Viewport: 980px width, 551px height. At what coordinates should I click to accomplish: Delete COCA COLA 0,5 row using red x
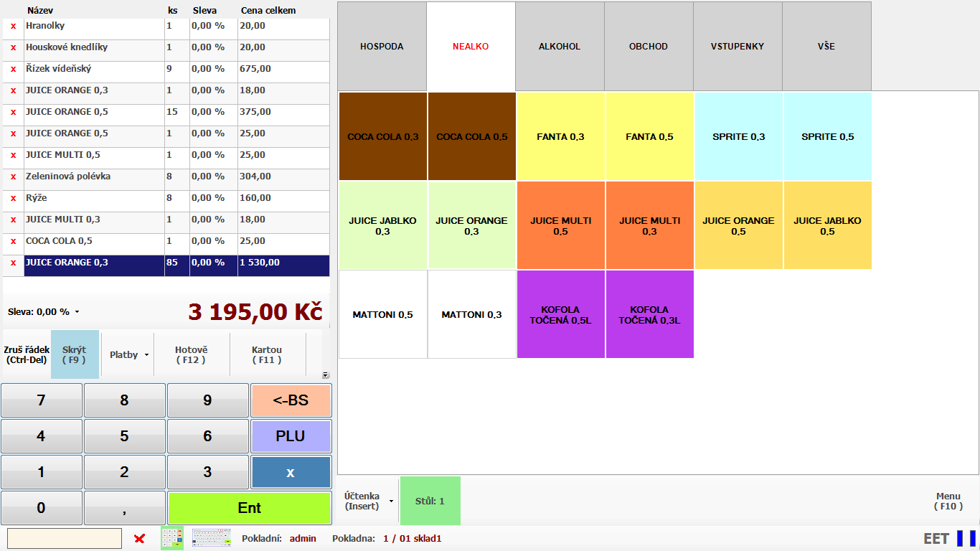click(x=13, y=242)
